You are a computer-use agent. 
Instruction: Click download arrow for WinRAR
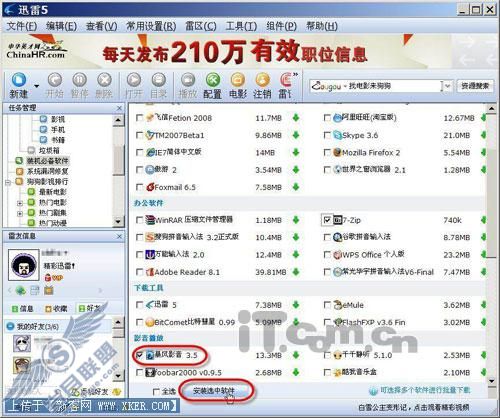tap(296, 220)
